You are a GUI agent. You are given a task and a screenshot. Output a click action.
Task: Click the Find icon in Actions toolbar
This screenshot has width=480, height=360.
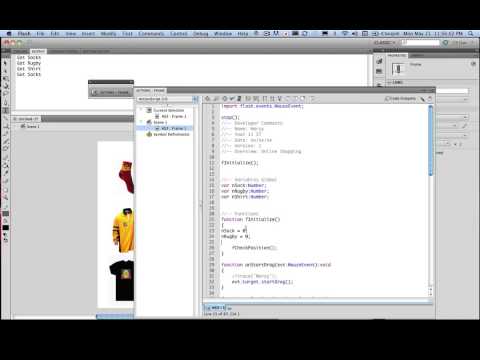click(x=216, y=99)
